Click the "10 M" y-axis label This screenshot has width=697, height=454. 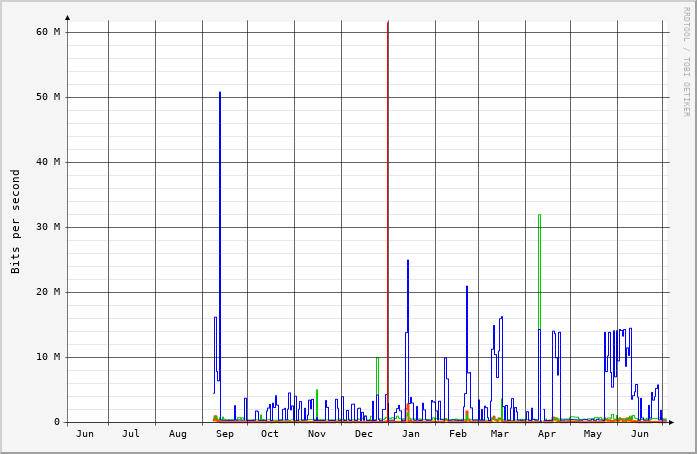tap(48, 357)
